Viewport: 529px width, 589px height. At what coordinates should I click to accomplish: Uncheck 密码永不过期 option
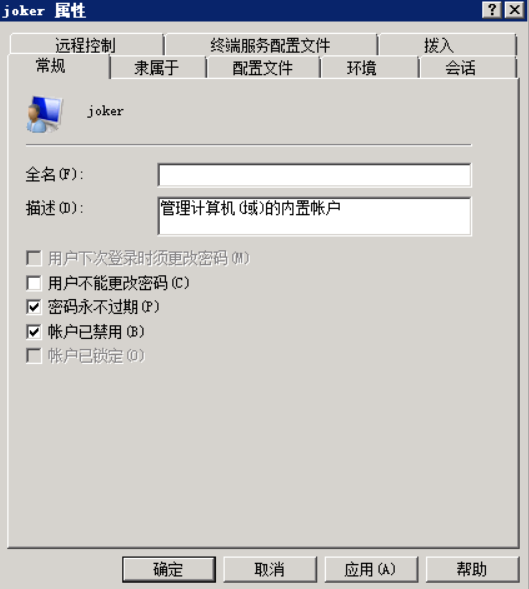(x=34, y=307)
